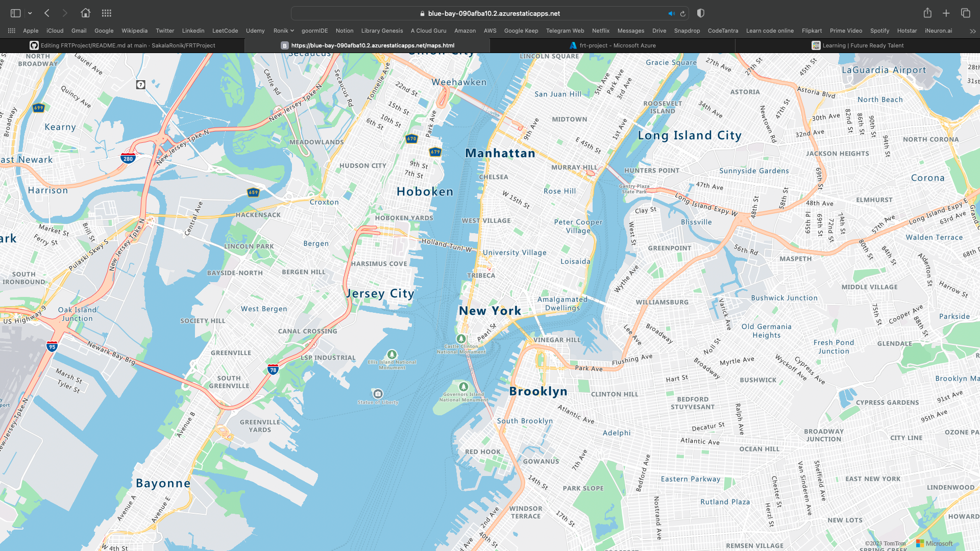
Task: Open the Notion bookmark
Action: (345, 31)
